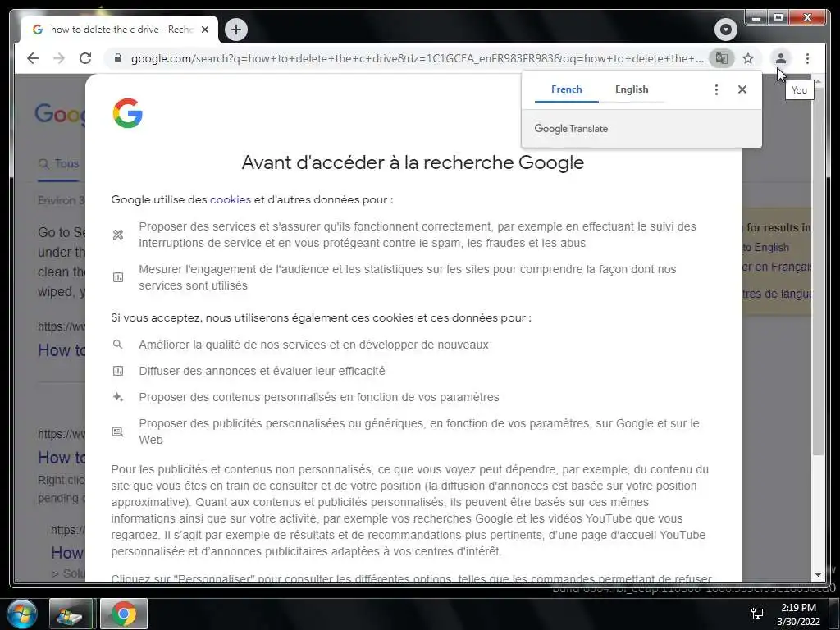Click the network icon in system tray
This screenshot has height=630, width=840.
pyautogui.click(x=757, y=614)
